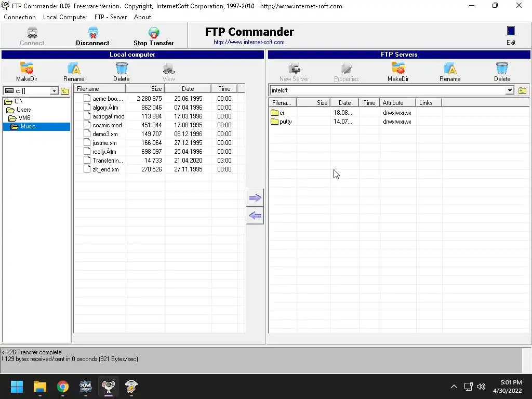The image size is (532, 399).
Task: Download with the left arrow button
Action: click(255, 216)
